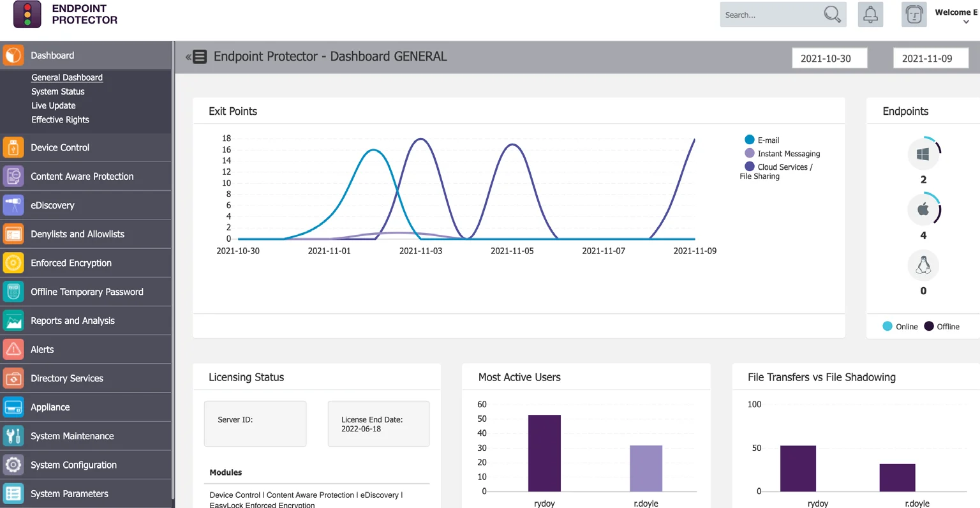The image size is (980, 508).
Task: Click the Endpoint Protector traffic light logo
Action: 27,14
